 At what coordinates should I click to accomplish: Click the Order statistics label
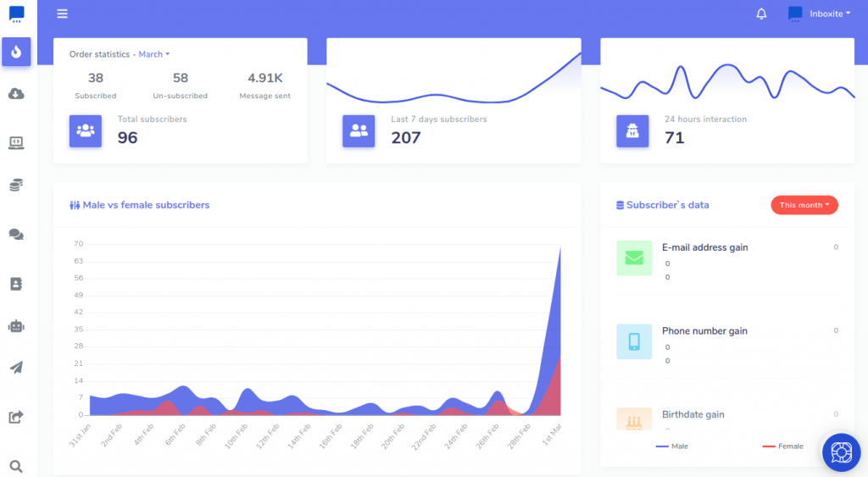tap(100, 54)
